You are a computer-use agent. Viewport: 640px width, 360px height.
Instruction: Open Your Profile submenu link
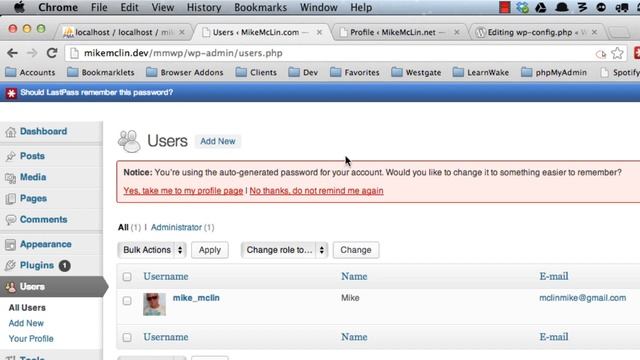coord(31,339)
